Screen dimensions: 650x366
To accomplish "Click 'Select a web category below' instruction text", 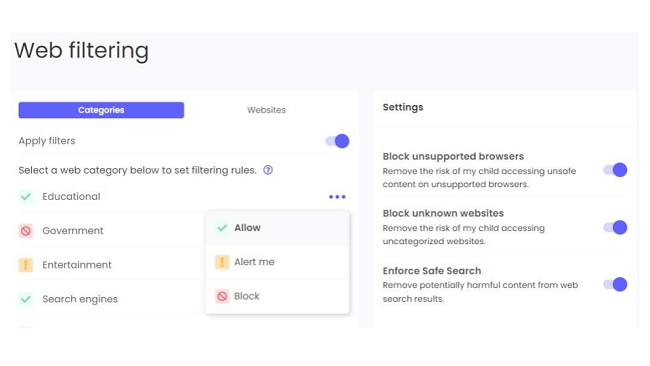I will pos(138,170).
